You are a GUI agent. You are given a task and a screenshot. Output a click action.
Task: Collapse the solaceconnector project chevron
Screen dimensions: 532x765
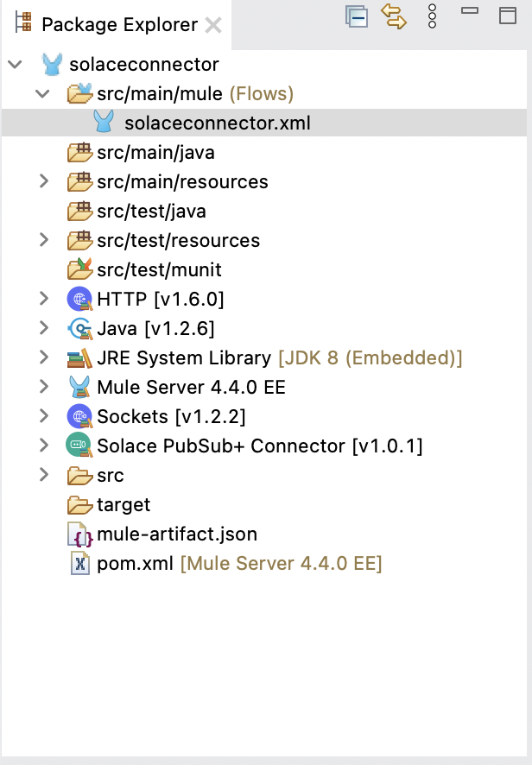pos(14,64)
